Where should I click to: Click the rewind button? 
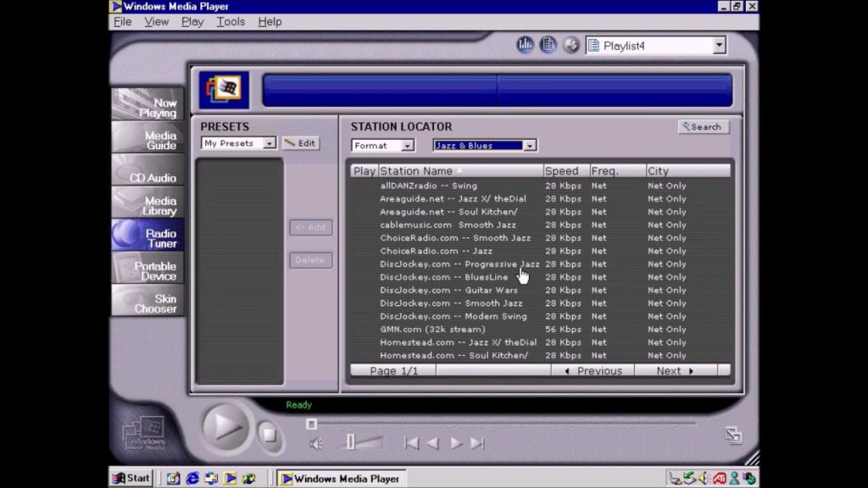coord(433,443)
